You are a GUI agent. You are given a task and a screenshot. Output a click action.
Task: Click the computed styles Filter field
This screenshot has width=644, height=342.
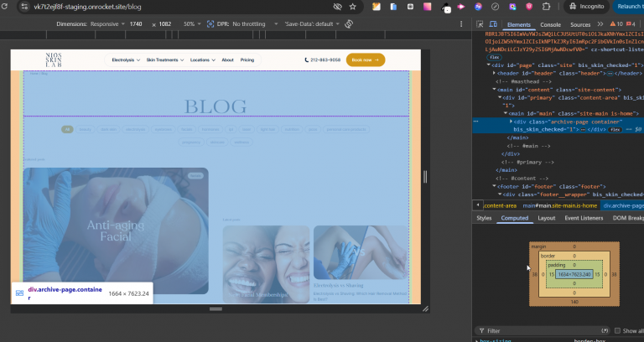(x=543, y=330)
